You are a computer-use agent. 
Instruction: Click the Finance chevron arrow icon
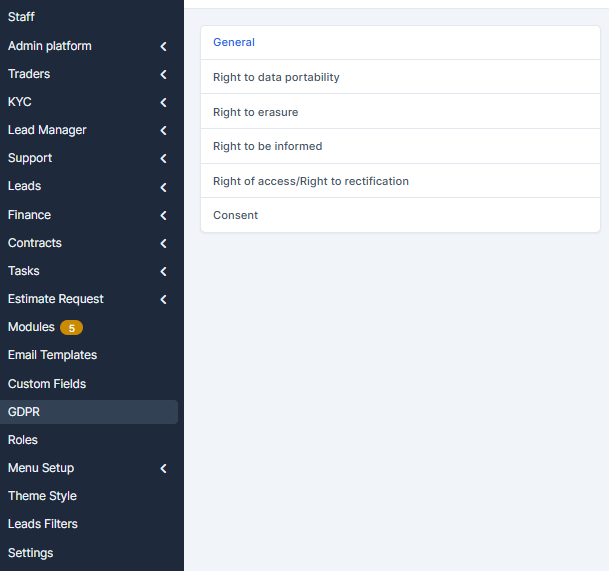(x=163, y=215)
